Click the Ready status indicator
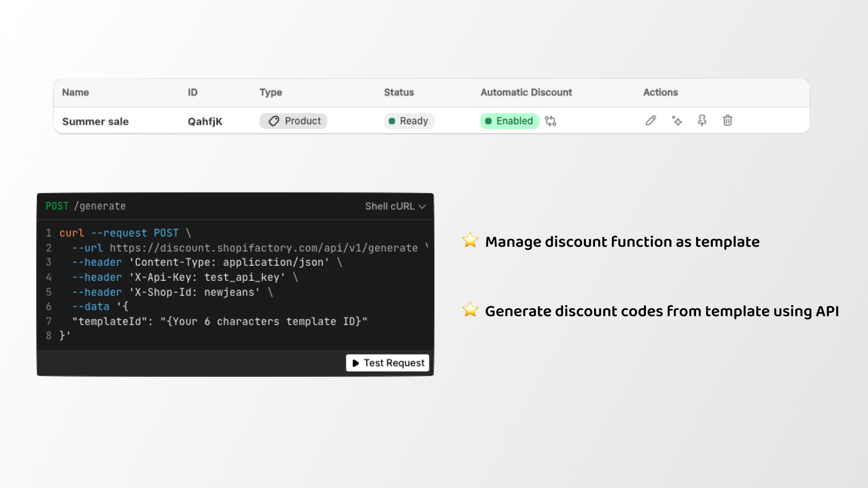This screenshot has width=868, height=488. point(409,121)
